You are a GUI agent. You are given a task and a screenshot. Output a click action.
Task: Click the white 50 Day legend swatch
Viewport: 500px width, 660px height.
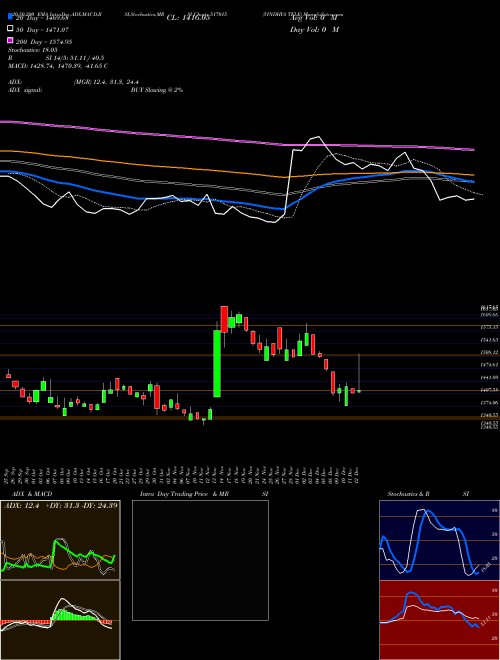pos(11,29)
